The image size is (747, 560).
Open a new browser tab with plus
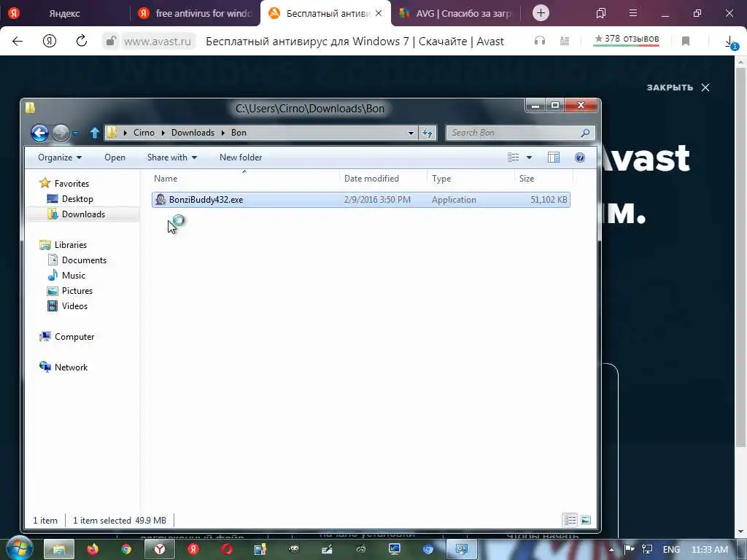tap(541, 13)
